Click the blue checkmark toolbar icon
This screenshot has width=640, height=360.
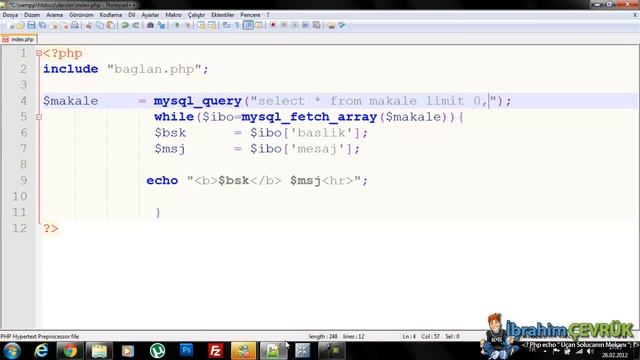[x=342, y=25]
